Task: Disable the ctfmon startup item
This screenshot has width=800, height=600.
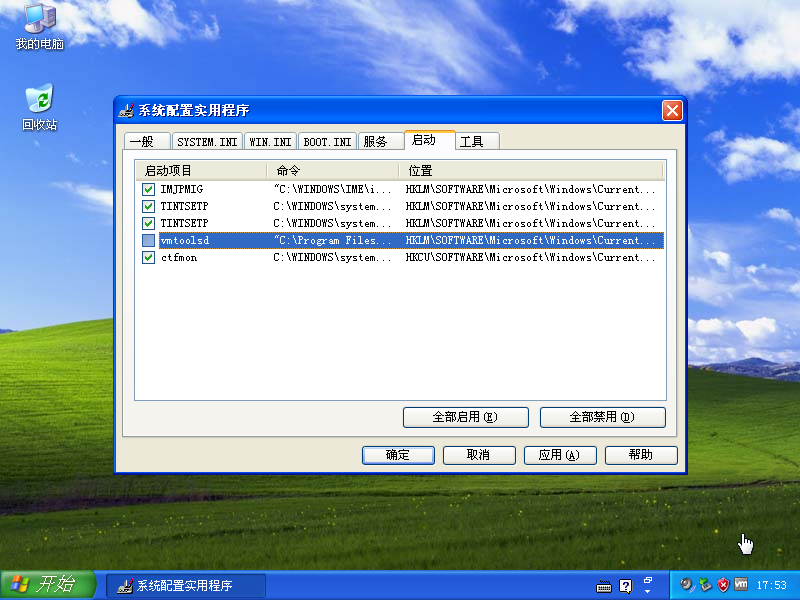Action: tap(148, 258)
